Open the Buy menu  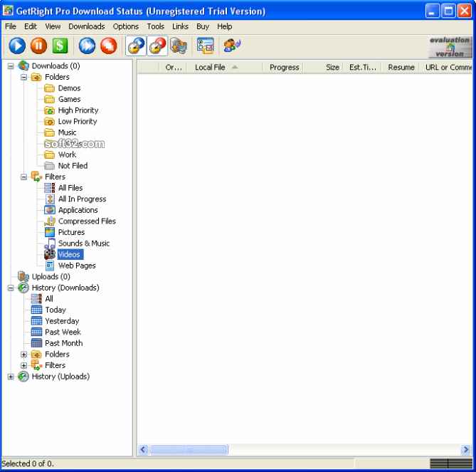pos(203,27)
